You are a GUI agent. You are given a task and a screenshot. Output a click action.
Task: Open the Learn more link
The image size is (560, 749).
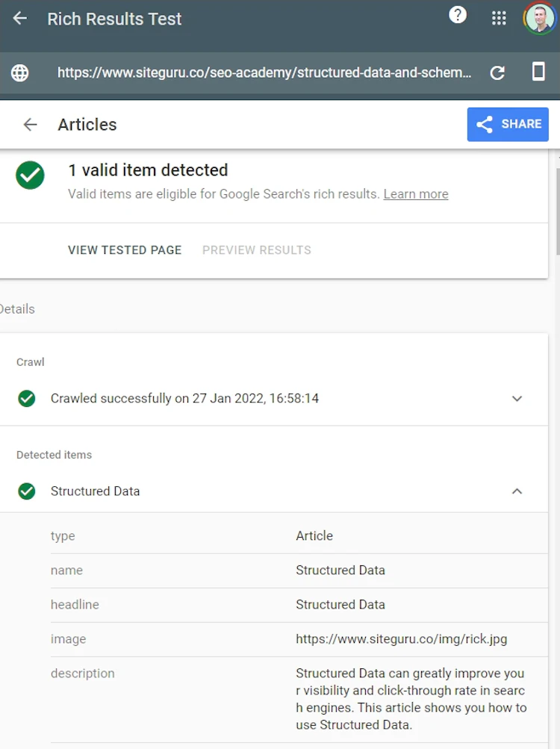(x=416, y=194)
